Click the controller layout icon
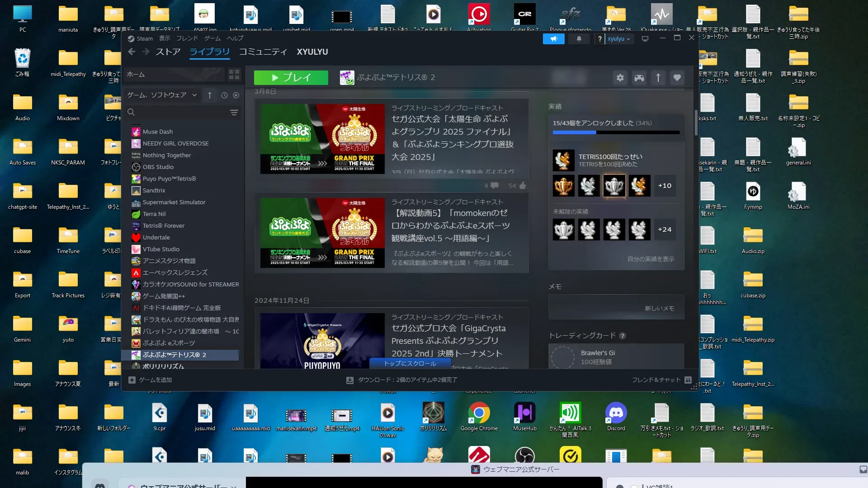 (639, 78)
